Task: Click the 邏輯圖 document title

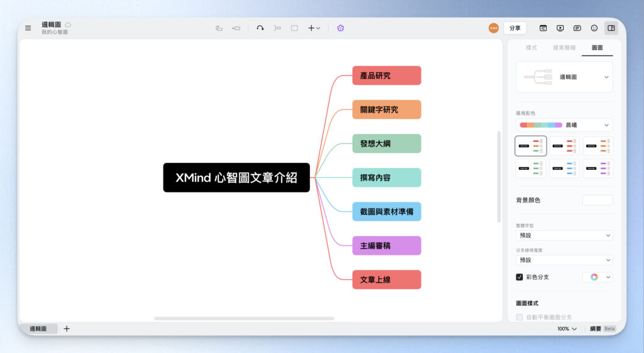Action: 52,25
